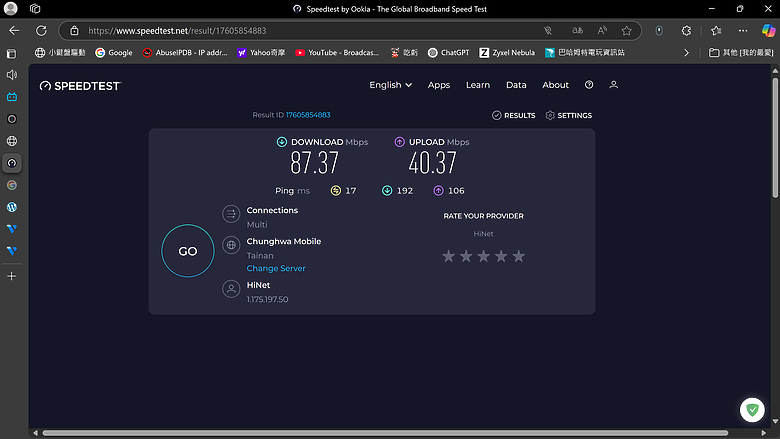The height and width of the screenshot is (439, 780).
Task: Open the site information lock icon
Action: point(74,31)
